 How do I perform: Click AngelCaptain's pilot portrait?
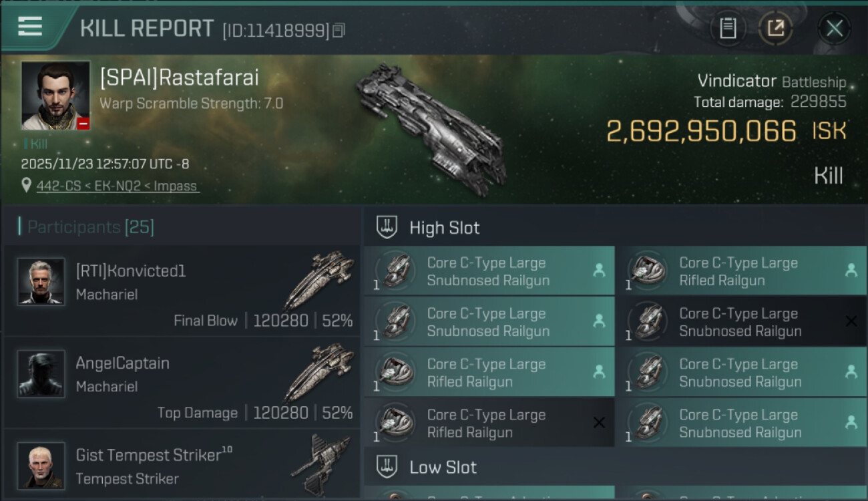tap(41, 374)
